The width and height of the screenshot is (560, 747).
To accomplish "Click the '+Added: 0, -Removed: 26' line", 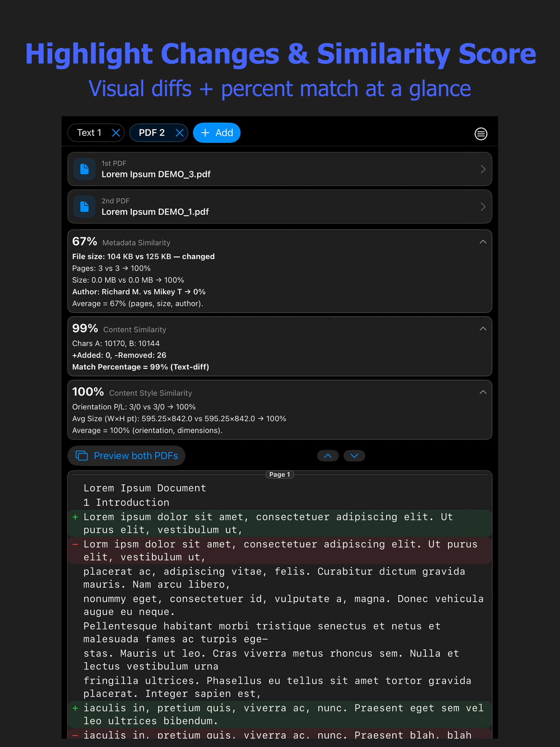I will pos(119,355).
